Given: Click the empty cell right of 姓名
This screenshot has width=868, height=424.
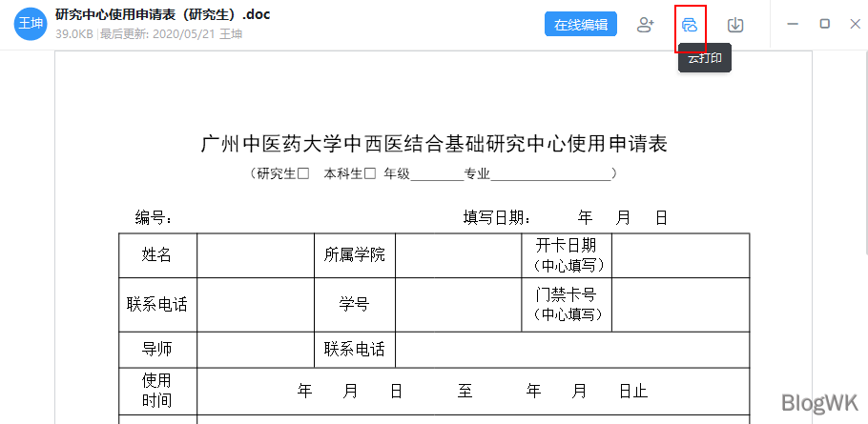Looking at the screenshot, I should pos(256,255).
